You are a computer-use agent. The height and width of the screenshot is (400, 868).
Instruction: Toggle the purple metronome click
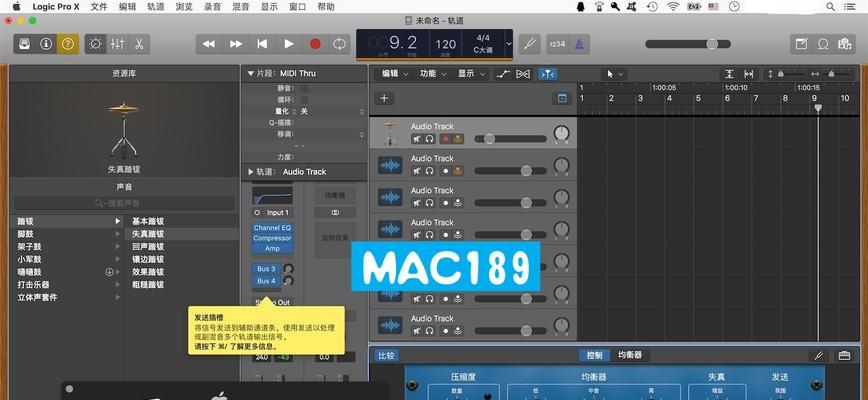[x=579, y=44]
